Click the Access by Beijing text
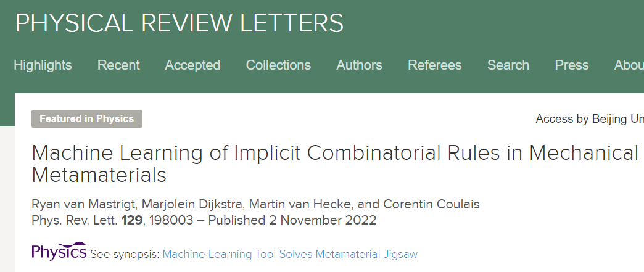Screen dimensions: 644x272 589,119
